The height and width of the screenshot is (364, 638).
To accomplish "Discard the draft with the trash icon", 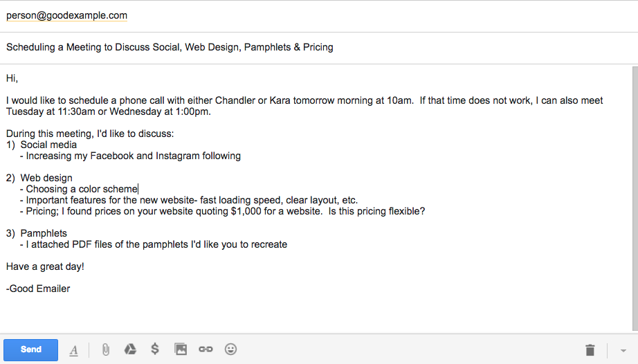I will click(x=590, y=349).
